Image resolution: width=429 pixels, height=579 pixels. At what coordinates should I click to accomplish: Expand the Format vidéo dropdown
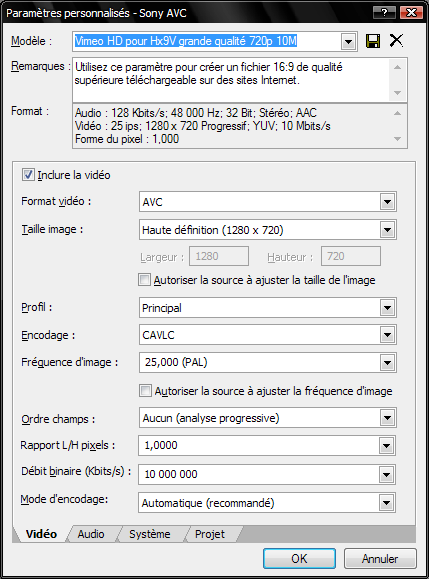pyautogui.click(x=387, y=202)
